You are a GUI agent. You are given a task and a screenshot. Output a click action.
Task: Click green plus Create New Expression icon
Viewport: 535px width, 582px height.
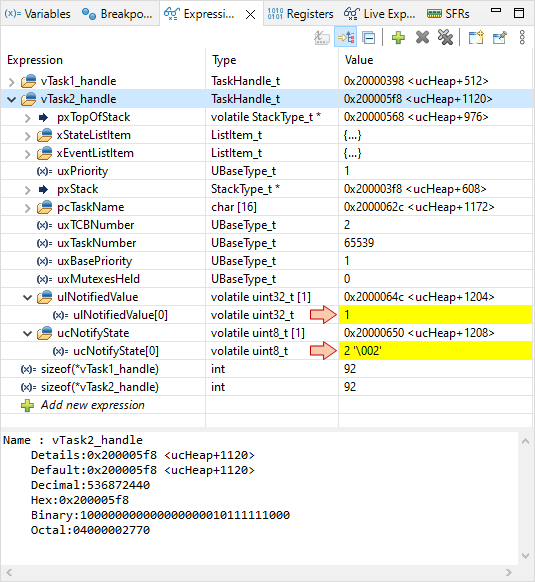click(x=398, y=37)
